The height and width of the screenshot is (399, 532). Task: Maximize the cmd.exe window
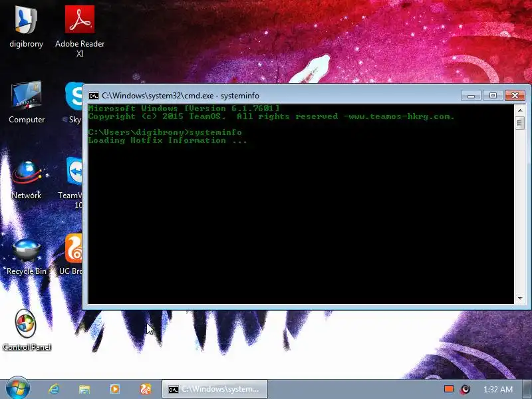click(x=493, y=96)
